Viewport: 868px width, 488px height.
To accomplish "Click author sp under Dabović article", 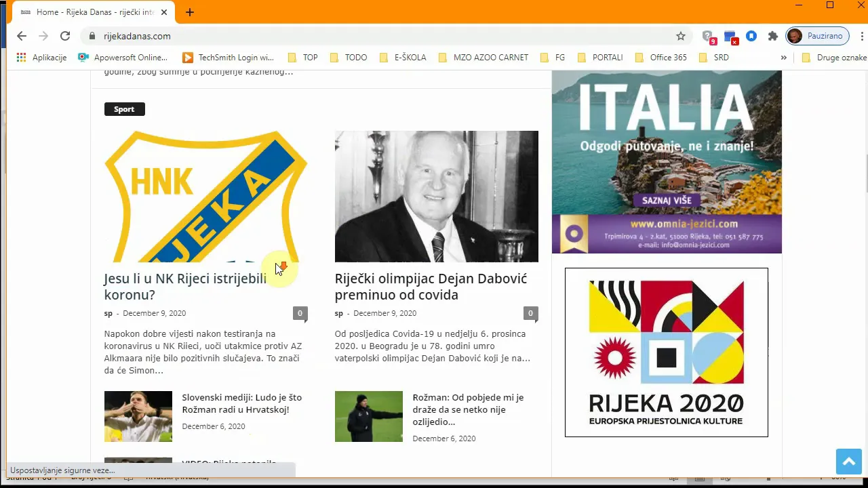I will (x=339, y=314).
